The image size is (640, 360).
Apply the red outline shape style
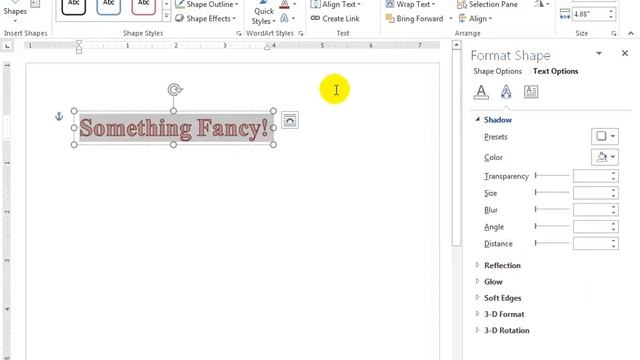[143, 7]
